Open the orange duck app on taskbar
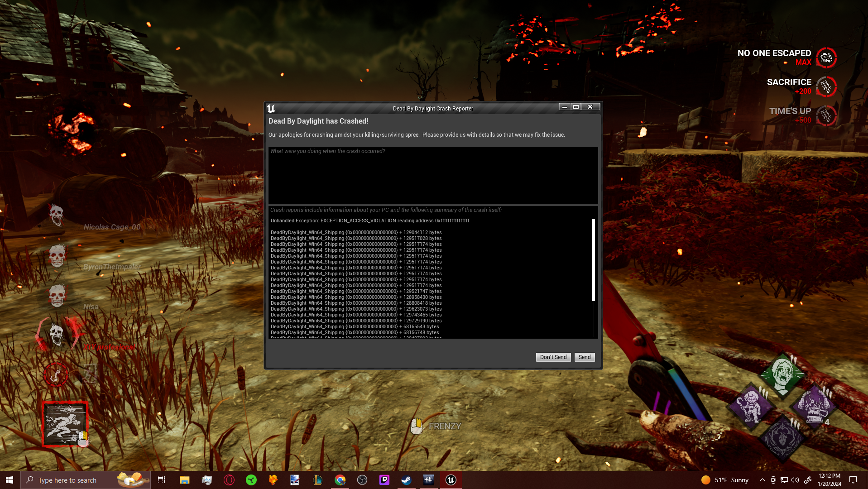 point(273,480)
